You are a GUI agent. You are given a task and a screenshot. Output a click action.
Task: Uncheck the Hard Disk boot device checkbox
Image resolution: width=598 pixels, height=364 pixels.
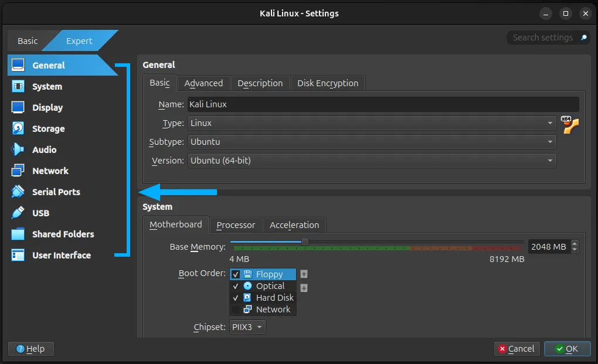236,298
